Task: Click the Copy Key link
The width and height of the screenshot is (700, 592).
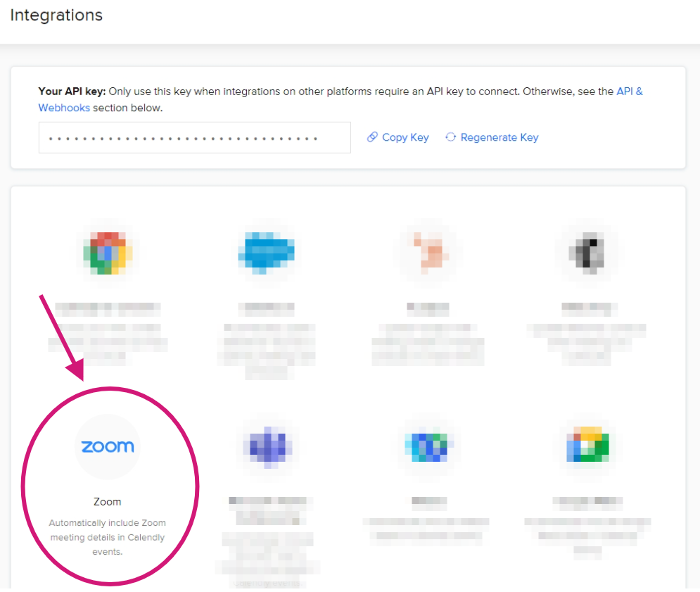Action: [x=405, y=137]
